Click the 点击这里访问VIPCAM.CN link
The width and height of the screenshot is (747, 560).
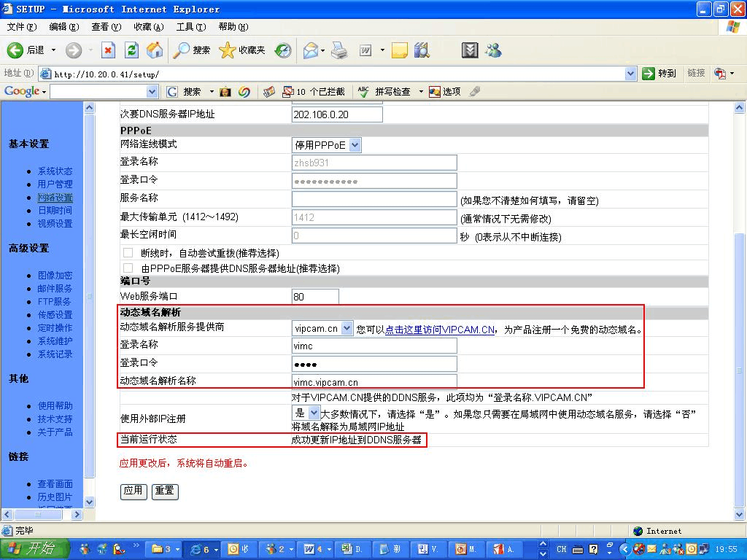pos(440,330)
